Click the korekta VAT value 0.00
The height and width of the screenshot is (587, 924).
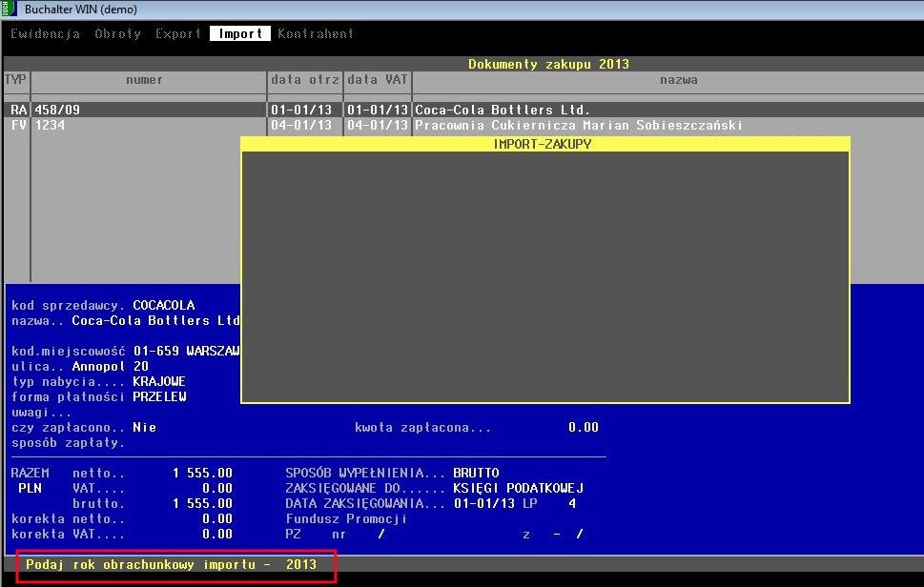pos(217,534)
